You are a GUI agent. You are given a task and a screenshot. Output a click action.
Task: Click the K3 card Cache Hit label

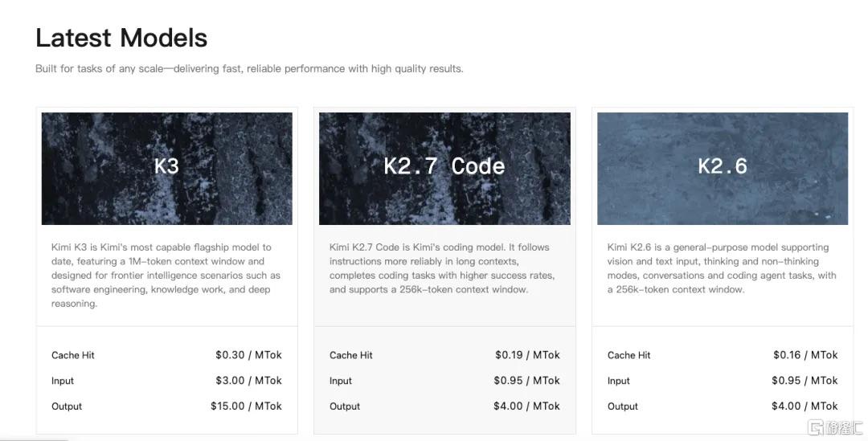(73, 355)
